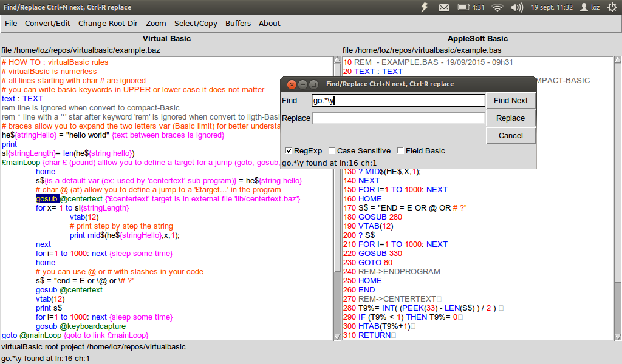622x364 pixels.
Task: Open the Convert/Edit menu
Action: pyautogui.click(x=47, y=24)
